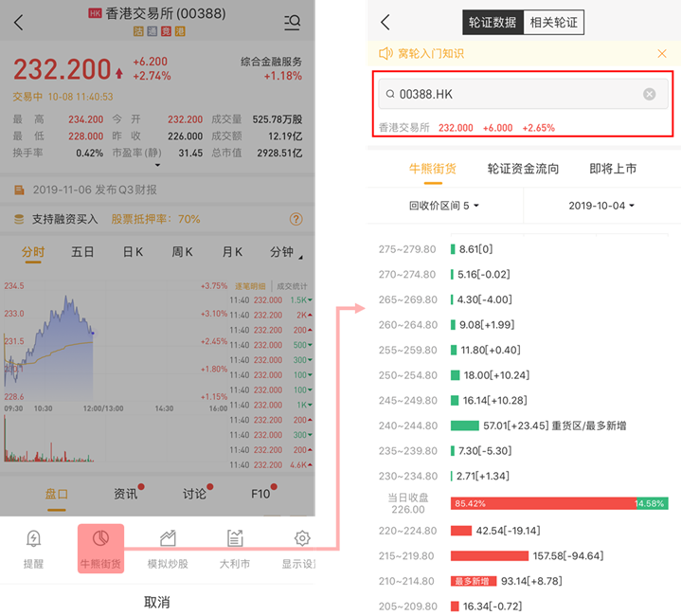The image size is (681, 616).
Task: Open 显示设置 gear icon
Action: click(302, 538)
